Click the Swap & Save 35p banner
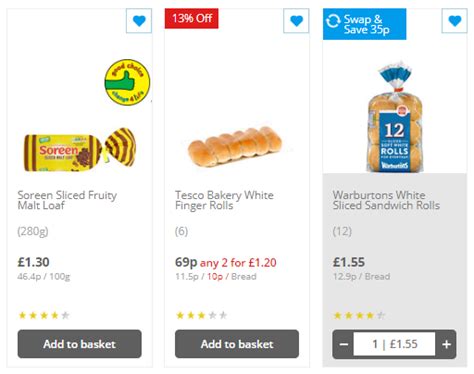474x374 pixels. (365, 24)
